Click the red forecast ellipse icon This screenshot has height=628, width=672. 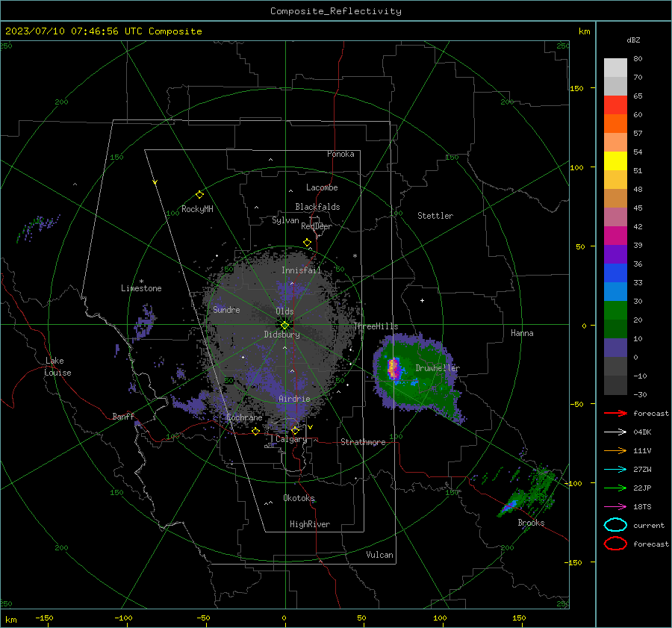point(615,544)
